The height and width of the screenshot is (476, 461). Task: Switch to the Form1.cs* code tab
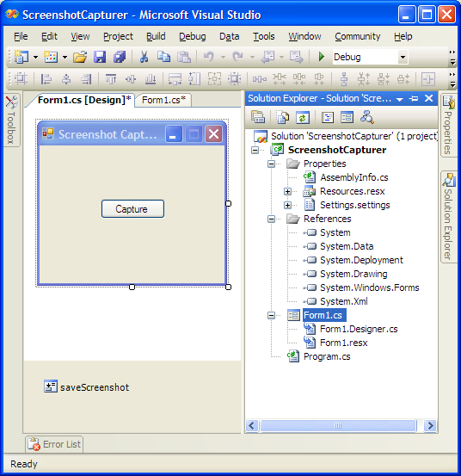click(163, 100)
